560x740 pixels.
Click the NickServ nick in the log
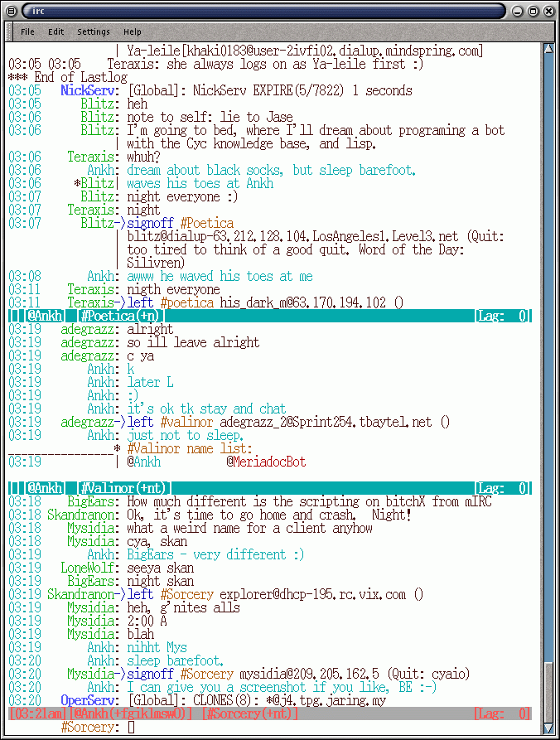tap(87, 90)
